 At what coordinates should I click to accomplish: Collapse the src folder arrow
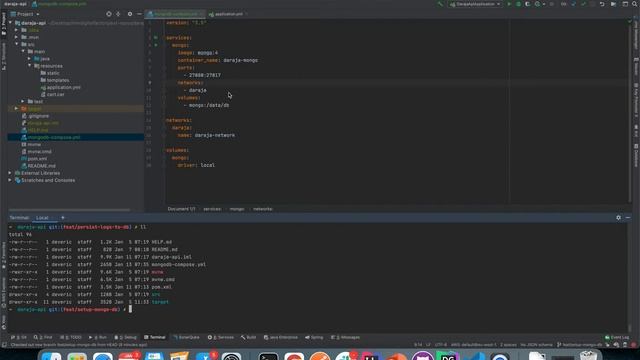(17, 44)
